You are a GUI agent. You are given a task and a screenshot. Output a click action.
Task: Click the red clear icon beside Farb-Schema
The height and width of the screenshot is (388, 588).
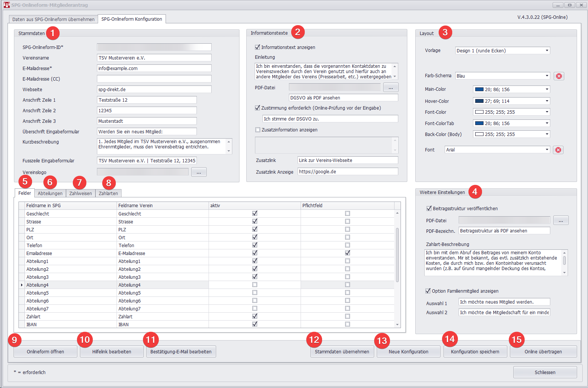click(x=559, y=76)
